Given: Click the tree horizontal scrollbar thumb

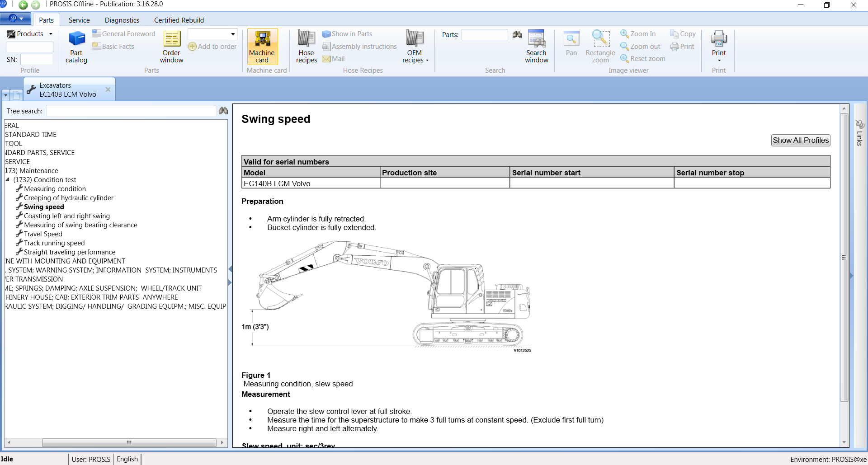Looking at the screenshot, I should tap(129, 442).
